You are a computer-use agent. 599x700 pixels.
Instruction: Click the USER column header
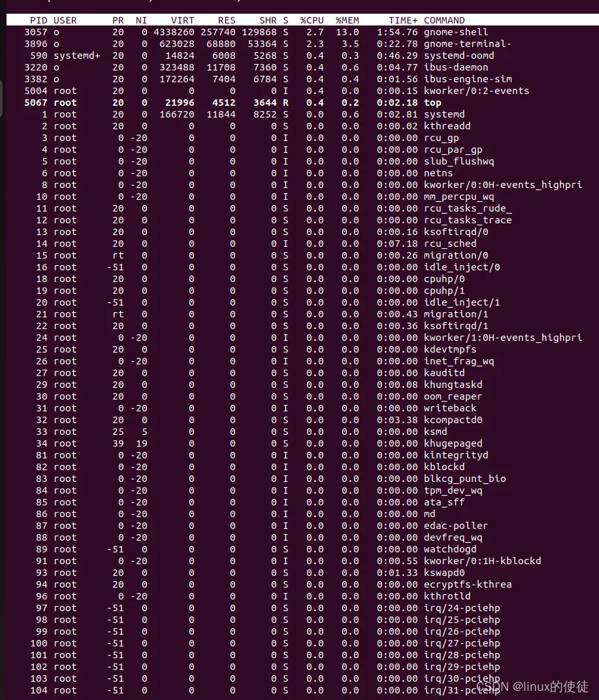[65, 20]
